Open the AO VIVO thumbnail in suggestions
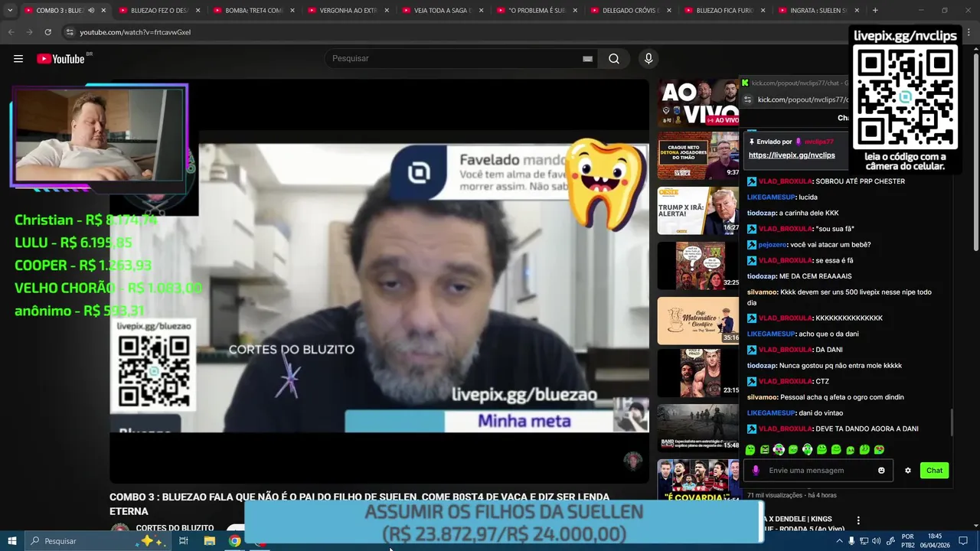Screen dimensions: 980x551 point(698,103)
